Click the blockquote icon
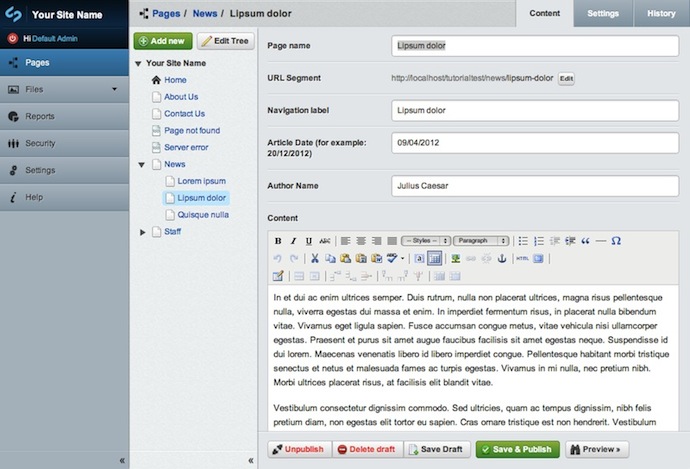Image resolution: width=690 pixels, height=469 pixels. (x=585, y=241)
